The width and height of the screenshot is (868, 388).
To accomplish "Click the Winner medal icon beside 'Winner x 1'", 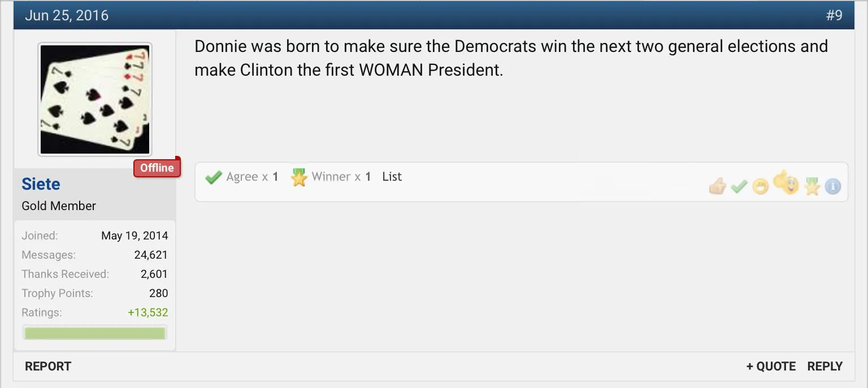I will click(x=298, y=177).
